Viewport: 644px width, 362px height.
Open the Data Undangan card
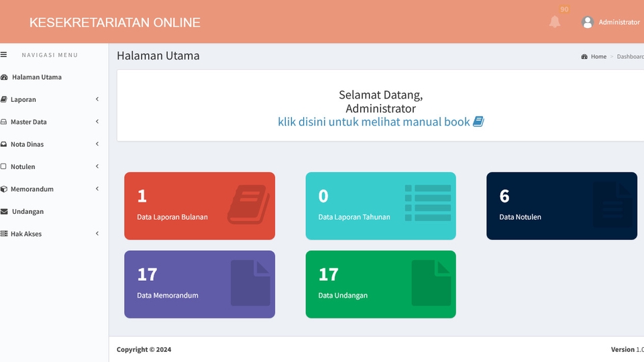pos(381,284)
